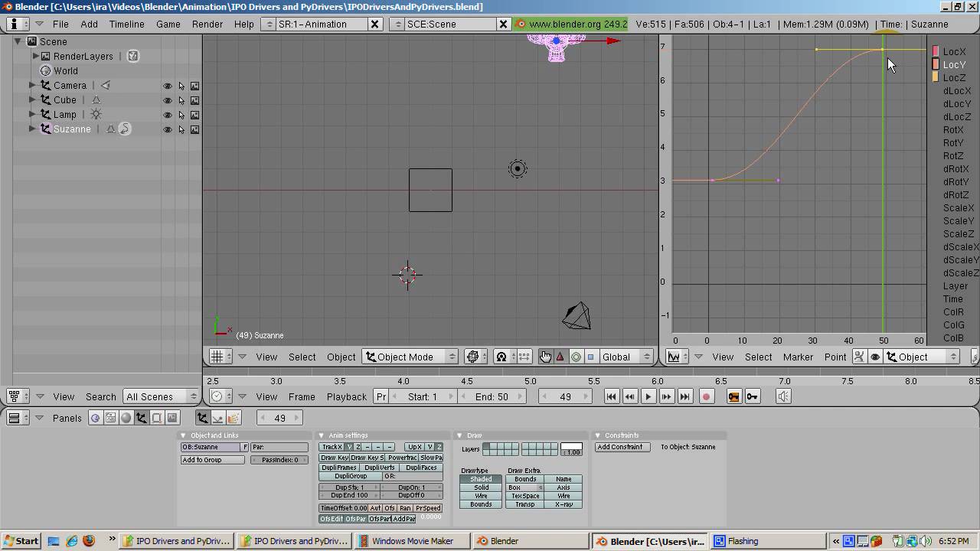Screen dimensions: 980x551
Task: Open the Help menu
Action: 244,24
